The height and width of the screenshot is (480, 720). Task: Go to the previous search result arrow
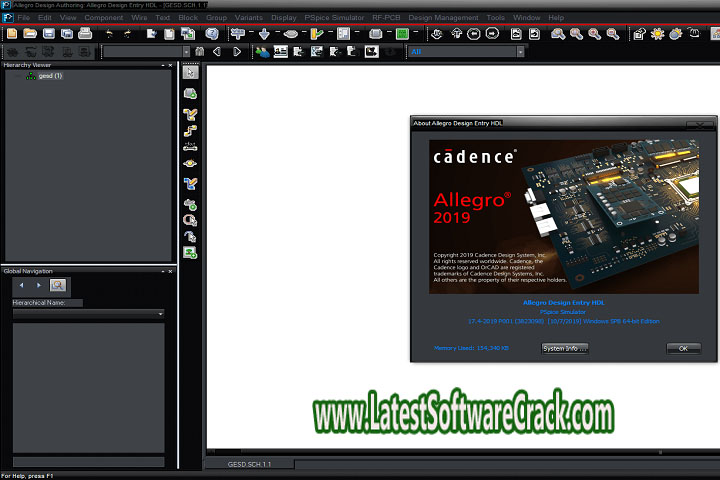tap(217, 52)
